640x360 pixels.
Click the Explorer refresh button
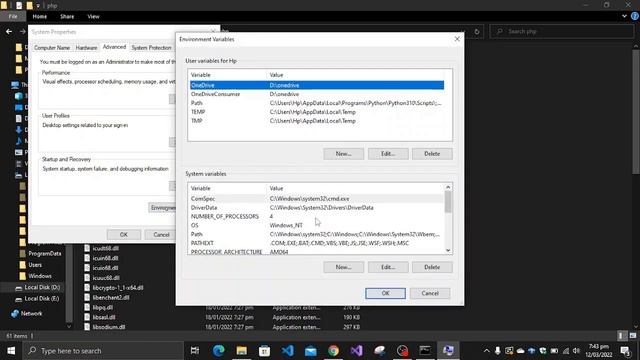click(x=477, y=31)
